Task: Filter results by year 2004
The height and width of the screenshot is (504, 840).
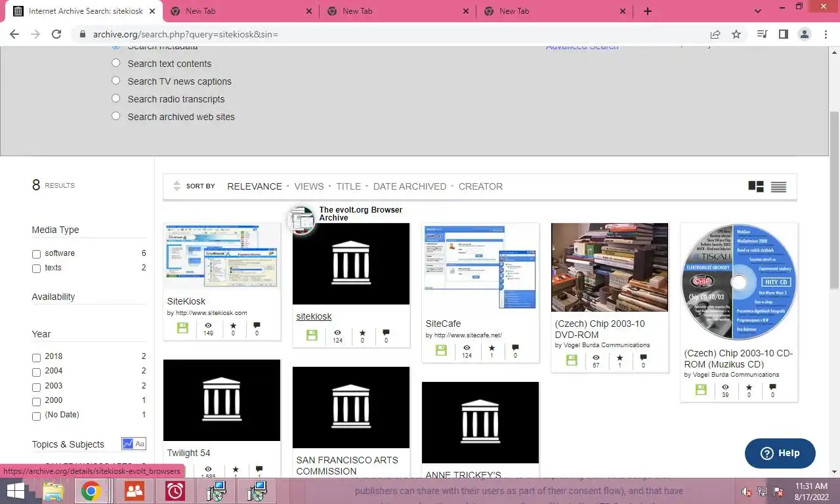Action: (36, 372)
